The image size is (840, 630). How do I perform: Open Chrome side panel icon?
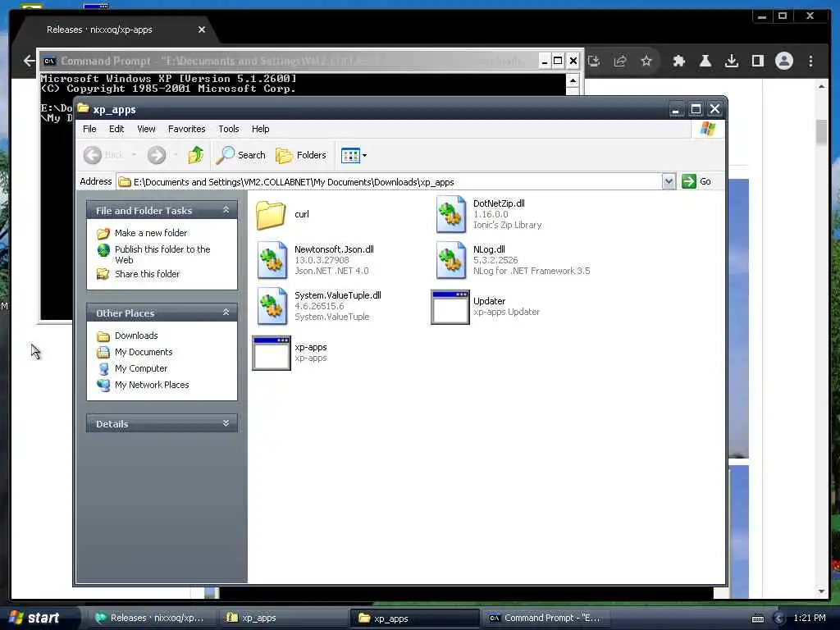pos(757,61)
